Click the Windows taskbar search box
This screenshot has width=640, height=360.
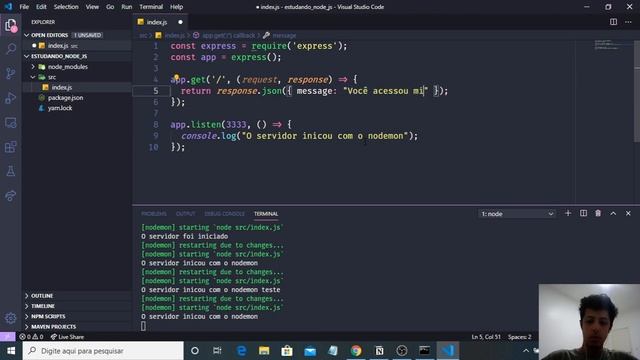pyautogui.click(x=103, y=351)
